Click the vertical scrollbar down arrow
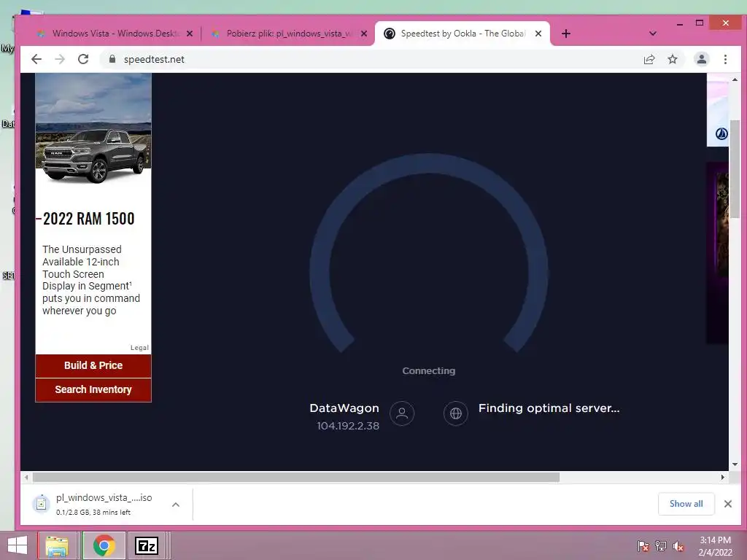 point(735,464)
